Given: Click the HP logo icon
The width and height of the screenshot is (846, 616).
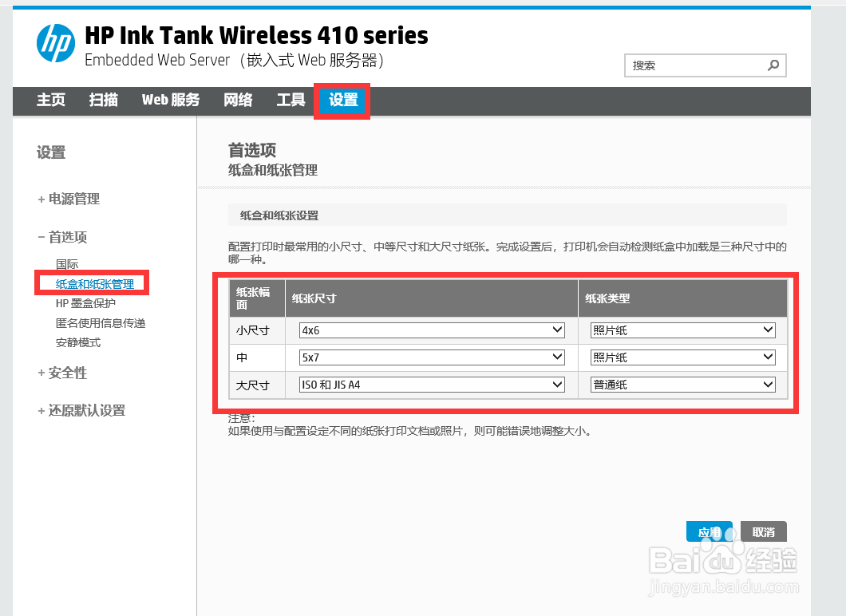Looking at the screenshot, I should point(56,43).
